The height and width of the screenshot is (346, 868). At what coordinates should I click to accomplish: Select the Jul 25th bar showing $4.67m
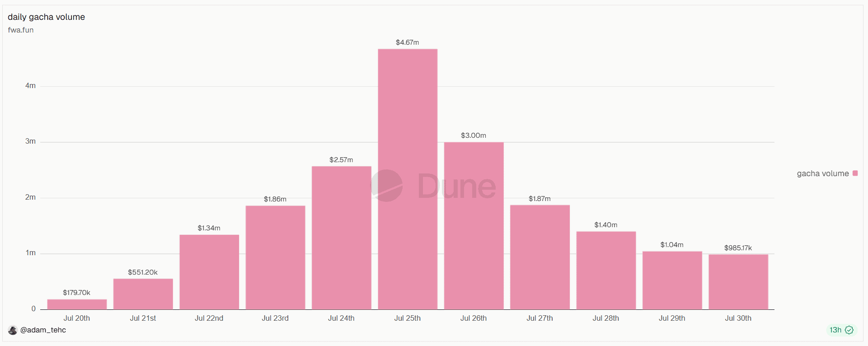coord(408,179)
